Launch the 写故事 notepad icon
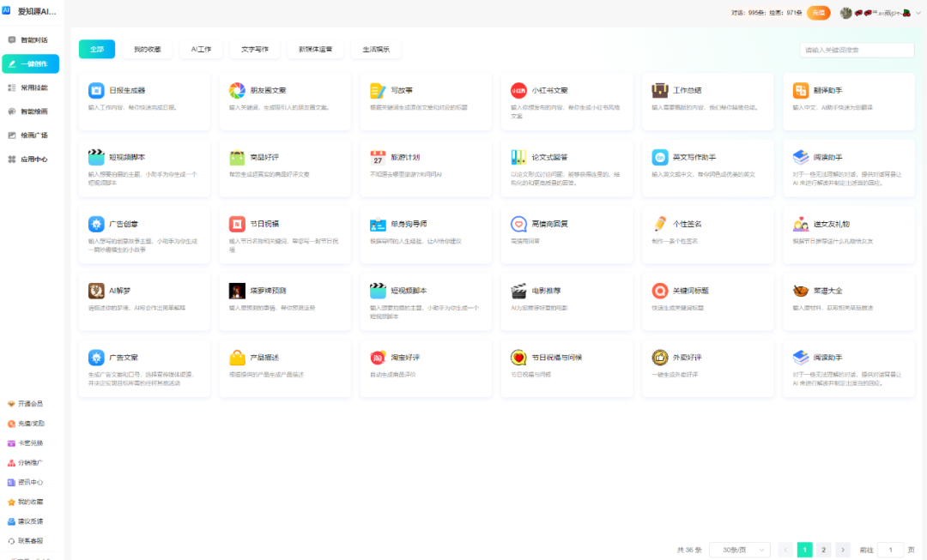Viewport: 927px width, 560px height. (378, 90)
